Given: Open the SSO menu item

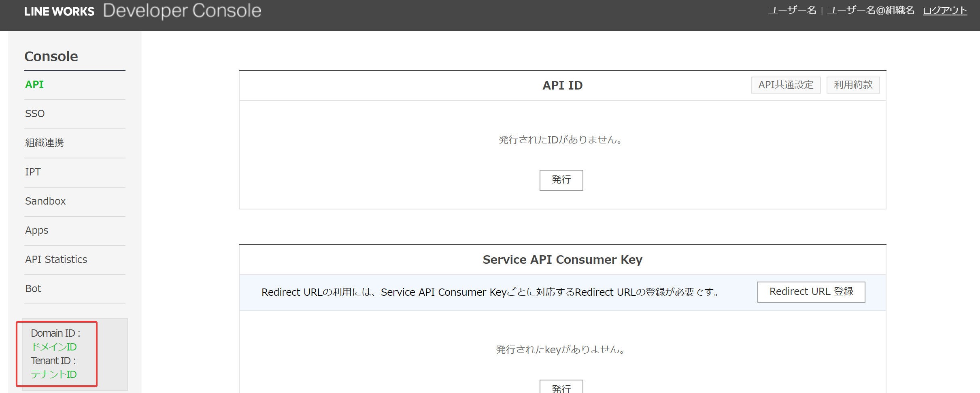Looking at the screenshot, I should [x=35, y=114].
